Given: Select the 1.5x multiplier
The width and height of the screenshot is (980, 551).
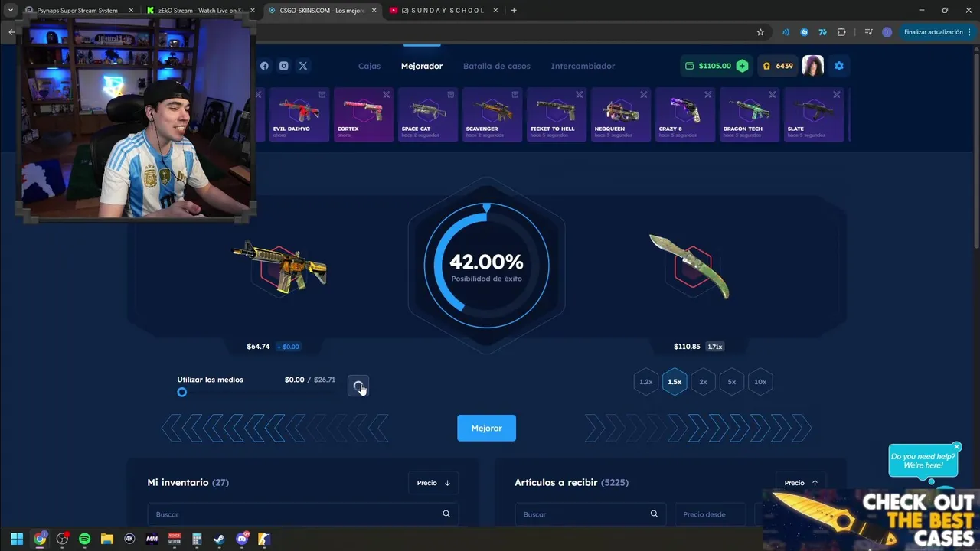Looking at the screenshot, I should click(675, 382).
